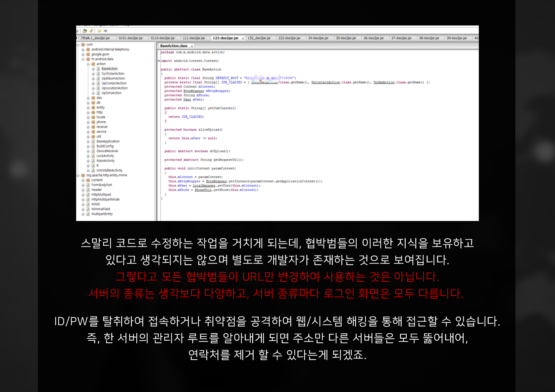Collapse the action package
555x392 pixels.
pos(88,64)
